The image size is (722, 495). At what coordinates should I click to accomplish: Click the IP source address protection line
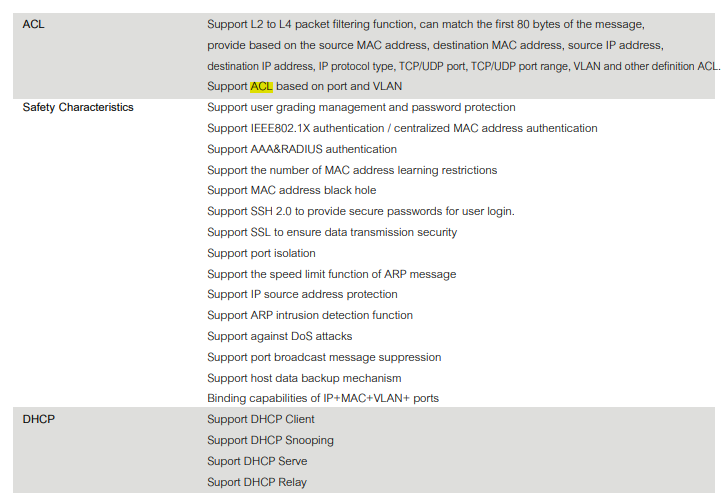pos(302,294)
